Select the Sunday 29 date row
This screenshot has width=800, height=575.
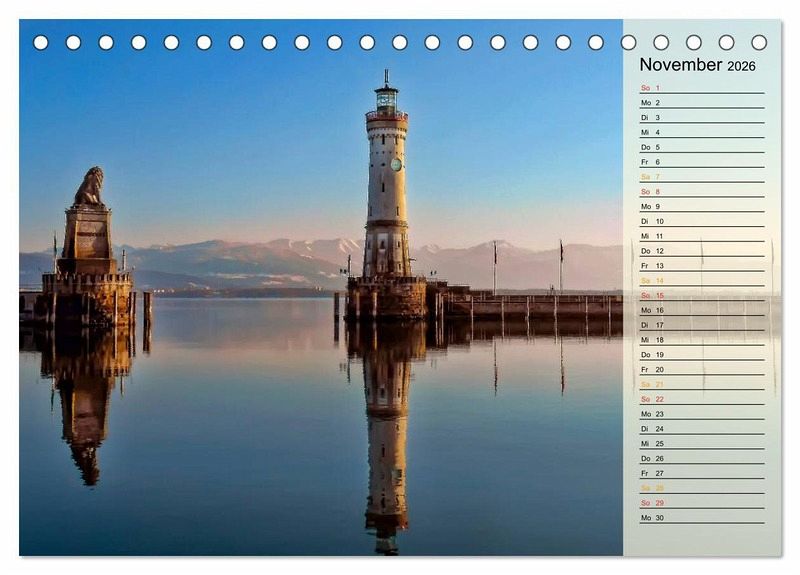[701, 503]
